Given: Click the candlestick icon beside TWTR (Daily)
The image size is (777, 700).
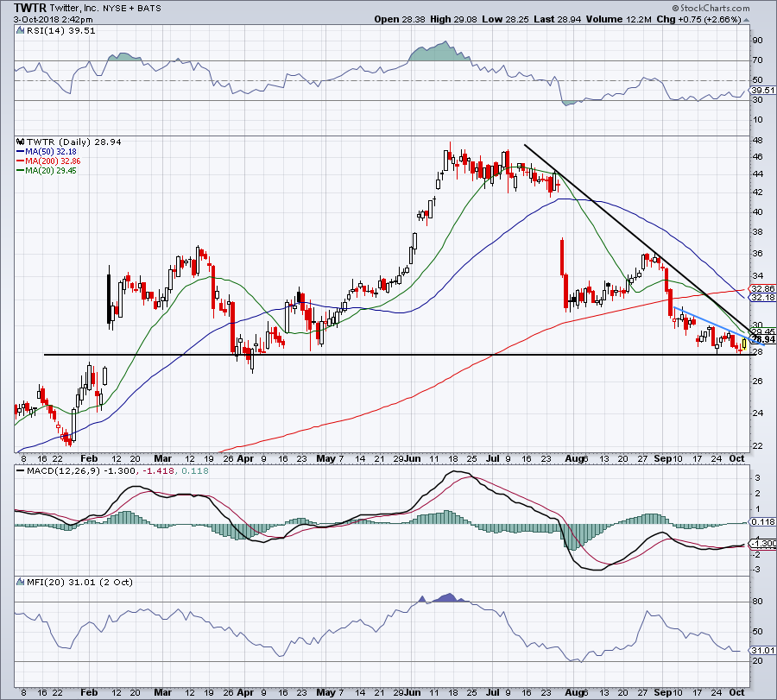Looking at the screenshot, I should click(x=20, y=142).
